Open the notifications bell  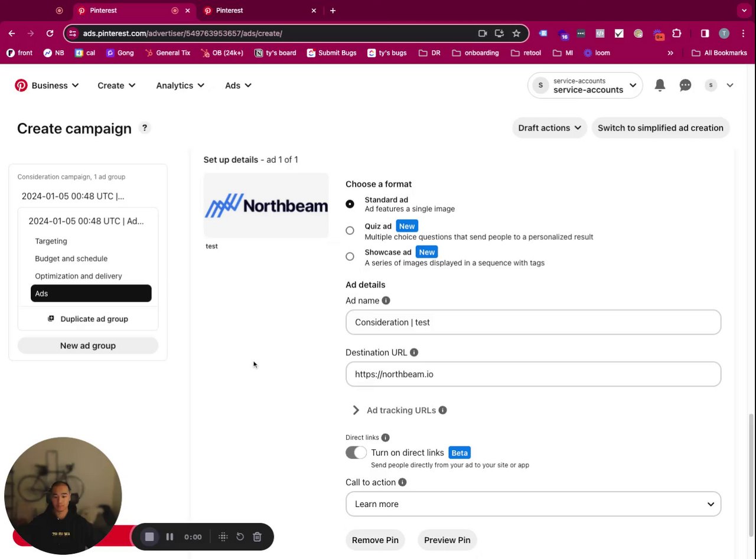tap(660, 86)
